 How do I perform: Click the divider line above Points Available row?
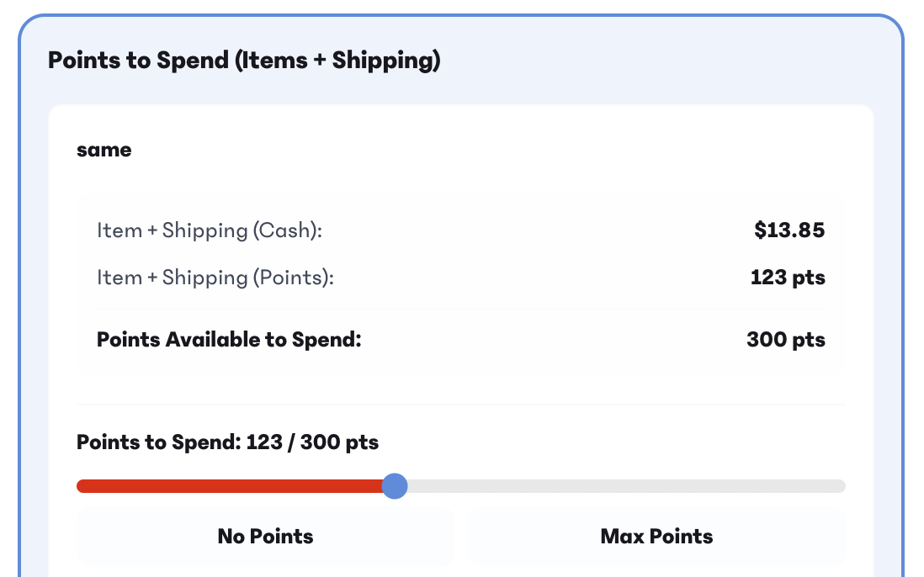click(x=460, y=309)
